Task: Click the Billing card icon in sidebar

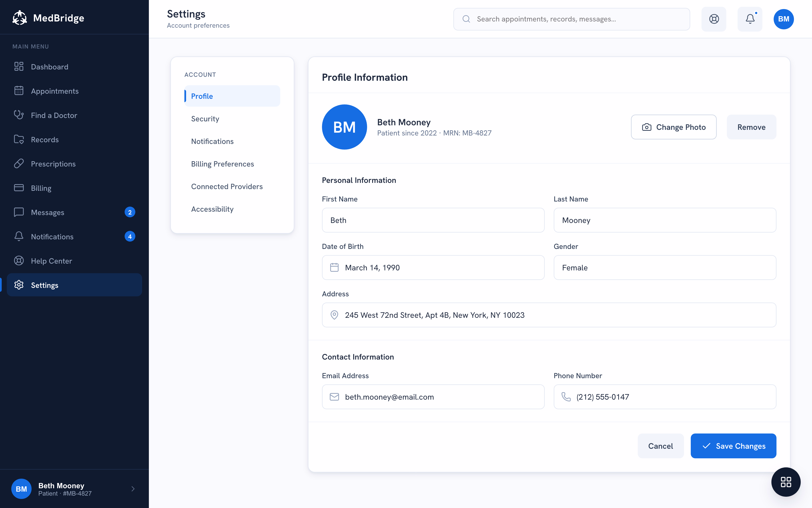Action: point(19,188)
